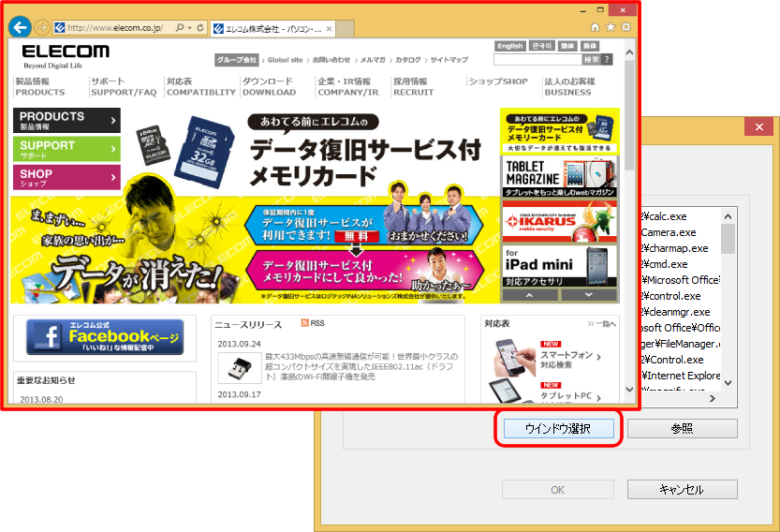Open ダウンロード DOWNLOAD menu

click(269, 86)
